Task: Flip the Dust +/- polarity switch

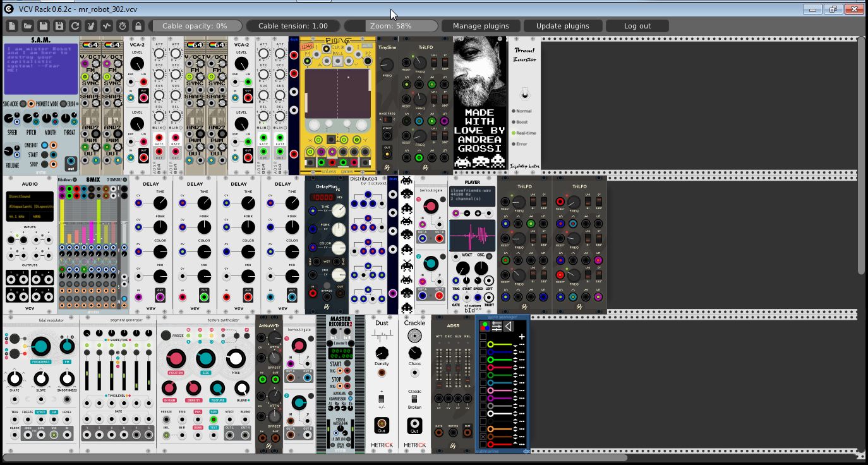Action: point(382,399)
